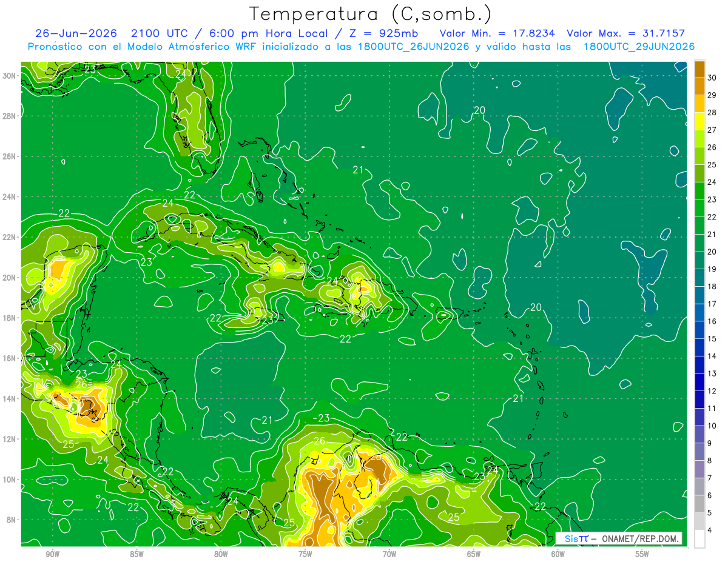Click the 30N latitude axis label
This screenshot has width=728, height=562.
(10, 76)
